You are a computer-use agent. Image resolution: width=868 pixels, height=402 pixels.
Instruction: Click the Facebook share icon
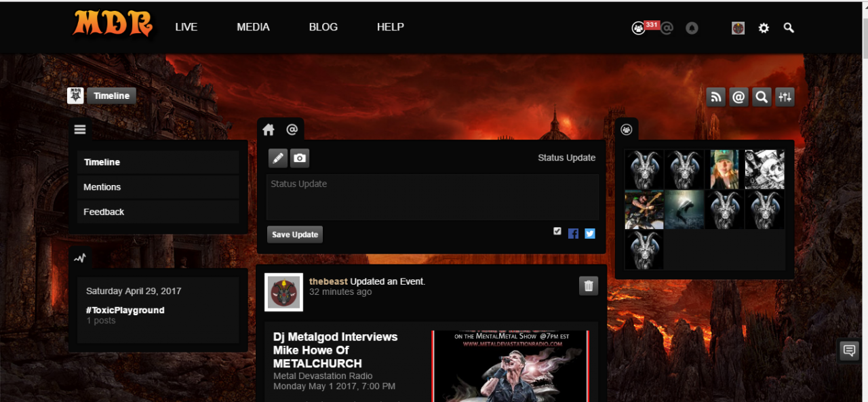click(x=574, y=233)
